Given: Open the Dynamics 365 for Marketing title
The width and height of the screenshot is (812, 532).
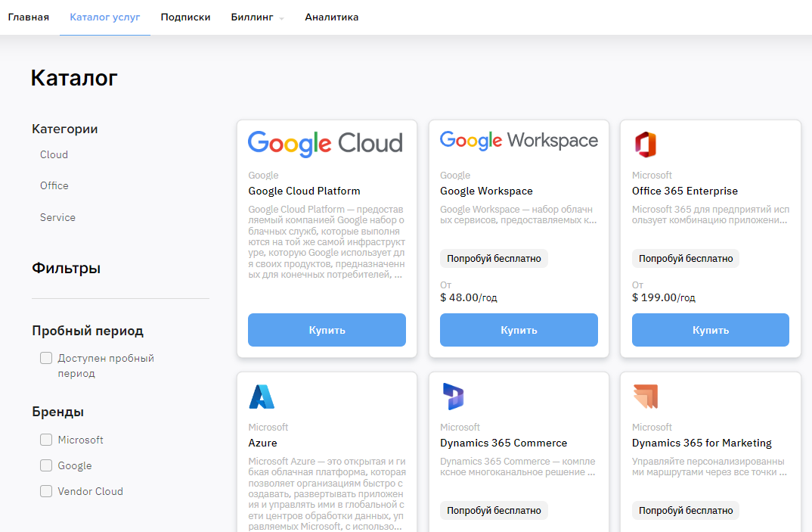Looking at the screenshot, I should tap(702, 443).
